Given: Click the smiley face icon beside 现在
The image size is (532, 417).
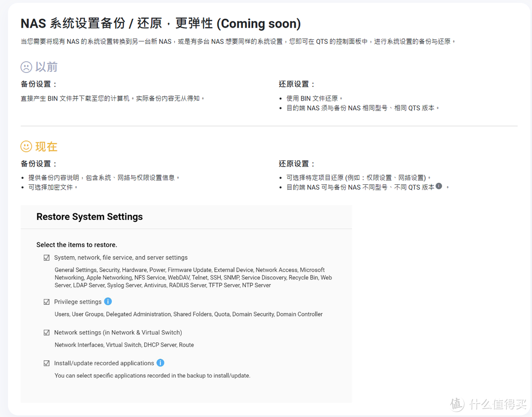Looking at the screenshot, I should [x=28, y=146].
